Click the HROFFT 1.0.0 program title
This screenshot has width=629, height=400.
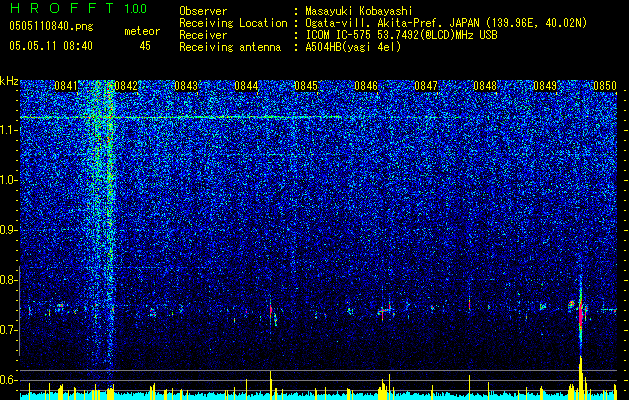pyautogui.click(x=78, y=8)
